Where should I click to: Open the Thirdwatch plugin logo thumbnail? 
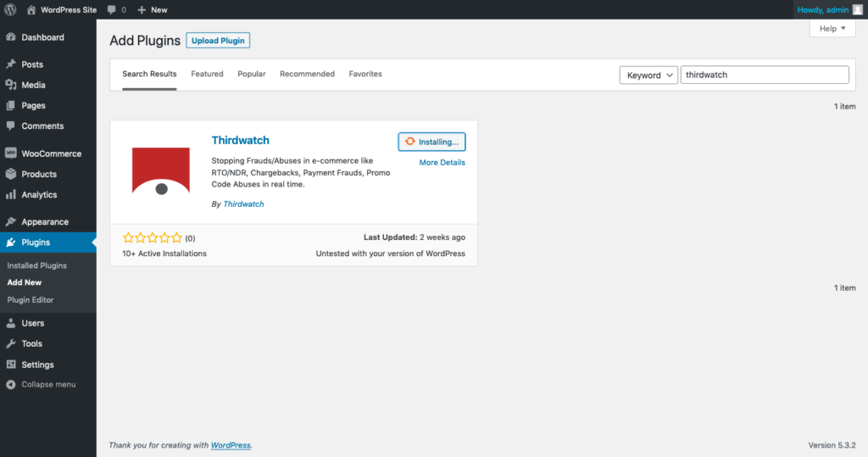[161, 171]
